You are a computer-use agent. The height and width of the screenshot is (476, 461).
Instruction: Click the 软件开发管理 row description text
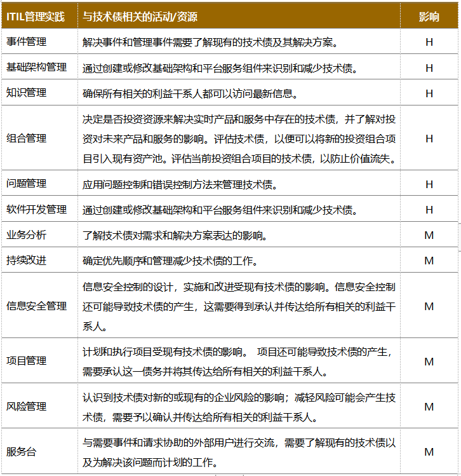(220, 210)
